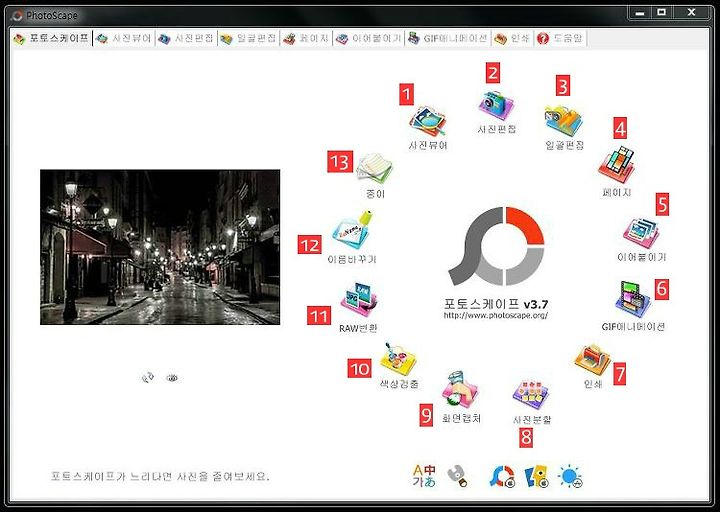
Task: Open 사진뷰어 icon in the circular launcher
Action: point(428,122)
